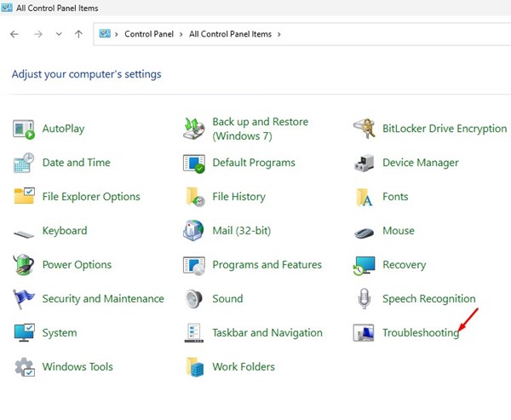
Task: Click the Work Folders icon
Action: (x=194, y=367)
